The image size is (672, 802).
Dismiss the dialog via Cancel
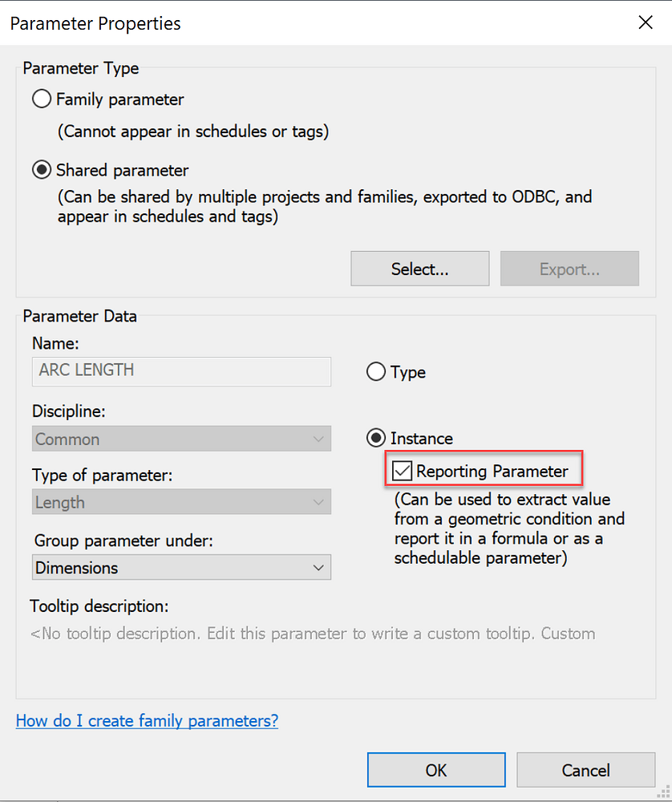[x=585, y=769]
